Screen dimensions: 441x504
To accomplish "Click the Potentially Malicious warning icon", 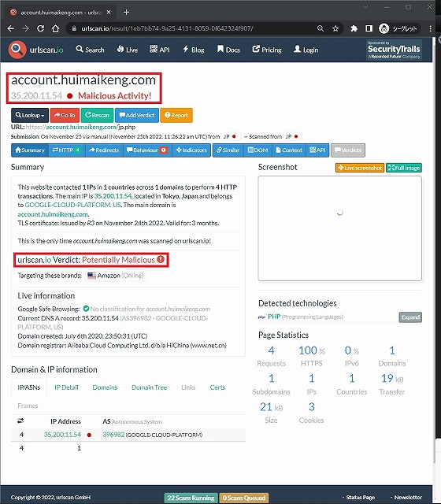I will point(161,259).
